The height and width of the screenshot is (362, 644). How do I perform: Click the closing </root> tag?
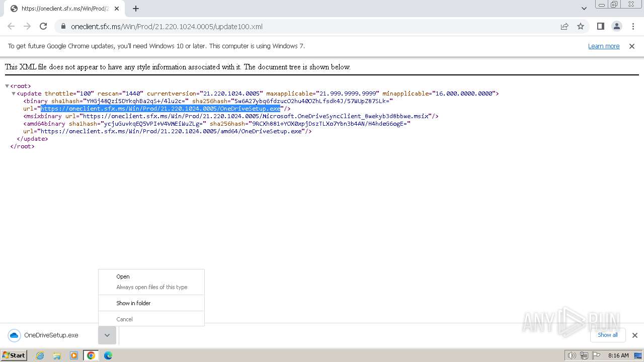[22, 146]
